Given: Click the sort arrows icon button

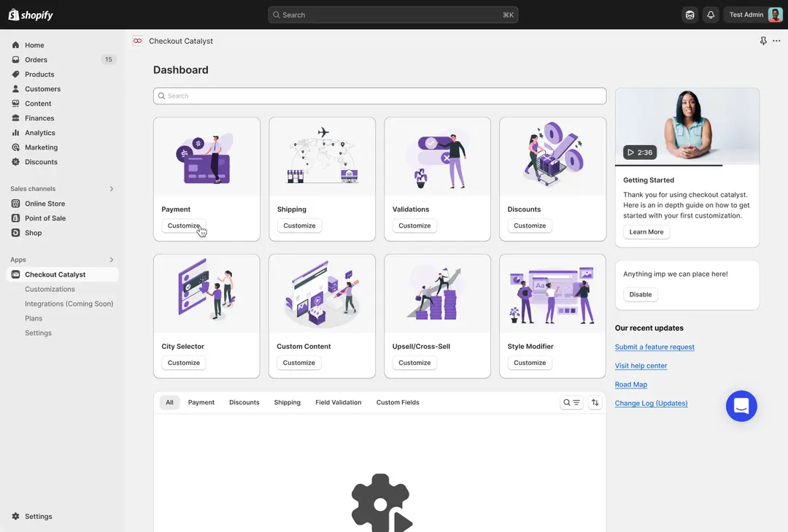Looking at the screenshot, I should [x=595, y=403].
